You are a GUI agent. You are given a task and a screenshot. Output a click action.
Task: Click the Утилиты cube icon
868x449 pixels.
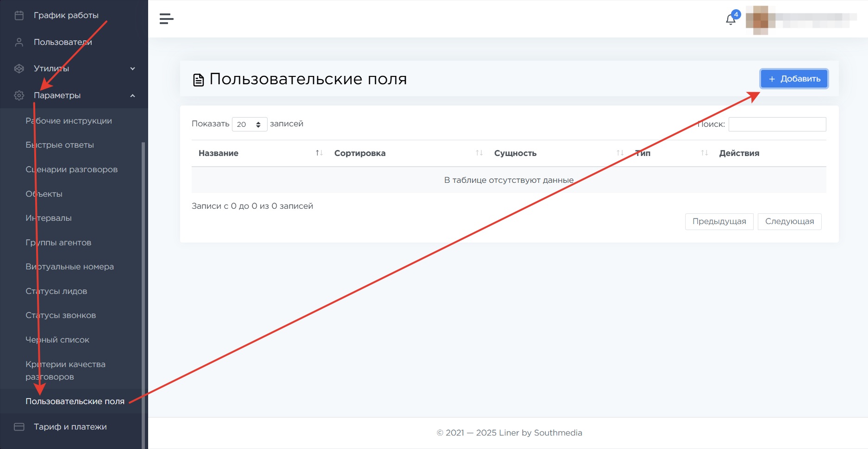[19, 69]
